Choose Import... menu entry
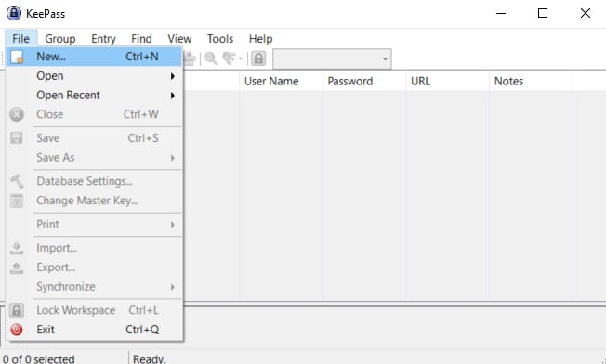Screen dimensions: 606x364 pyautogui.click(x=94, y=248)
